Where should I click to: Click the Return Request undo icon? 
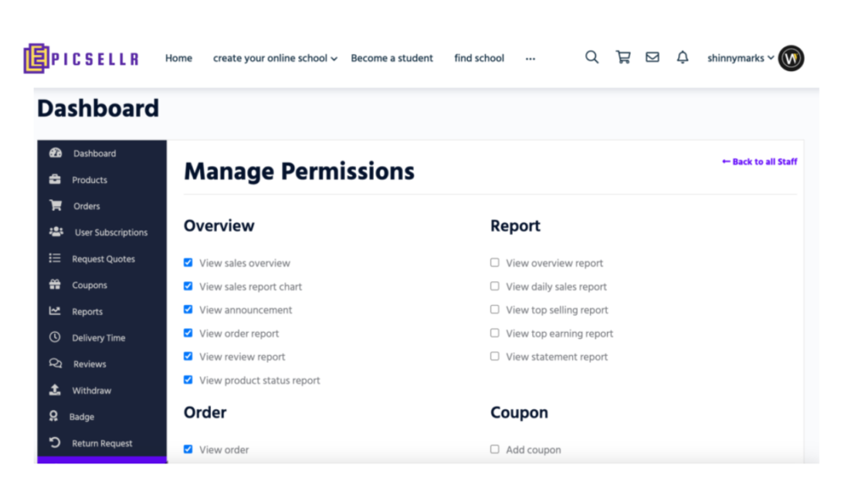tap(55, 442)
